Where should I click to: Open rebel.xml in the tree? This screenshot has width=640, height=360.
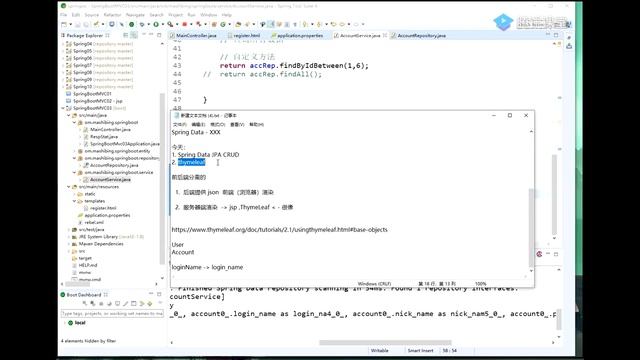93,222
